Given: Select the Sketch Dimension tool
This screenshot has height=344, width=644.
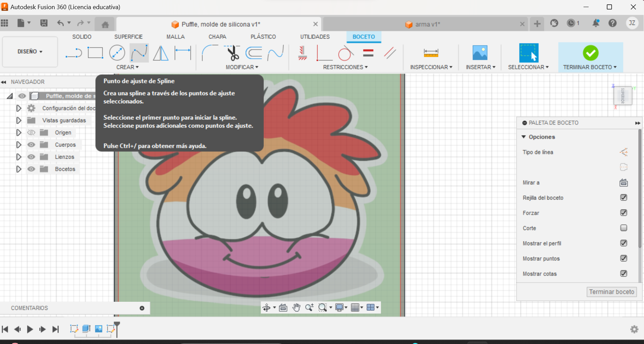Looking at the screenshot, I should pyautogui.click(x=183, y=53).
